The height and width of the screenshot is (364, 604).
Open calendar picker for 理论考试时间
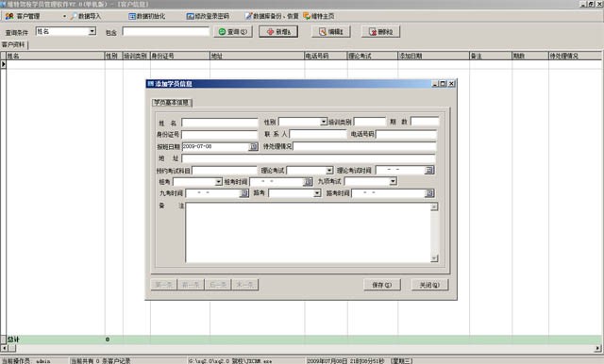[x=429, y=170]
